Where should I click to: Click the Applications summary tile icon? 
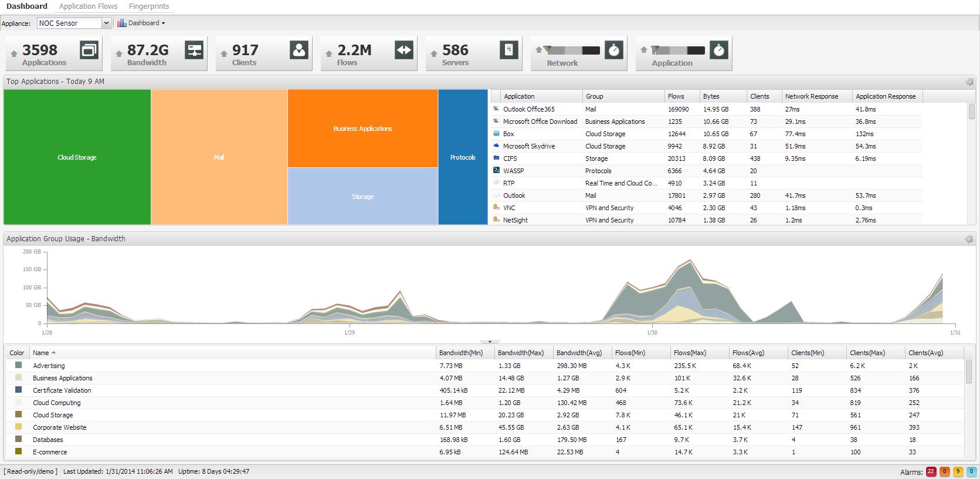(89, 50)
